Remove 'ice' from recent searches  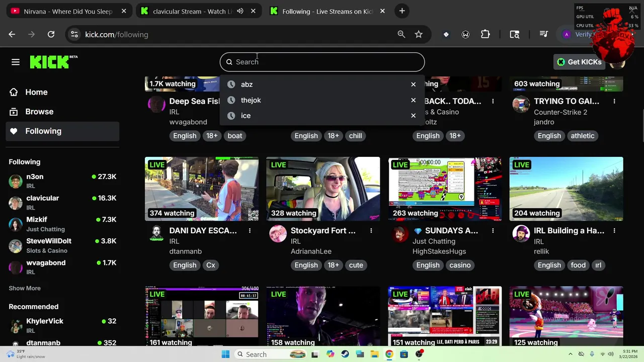coord(413,116)
